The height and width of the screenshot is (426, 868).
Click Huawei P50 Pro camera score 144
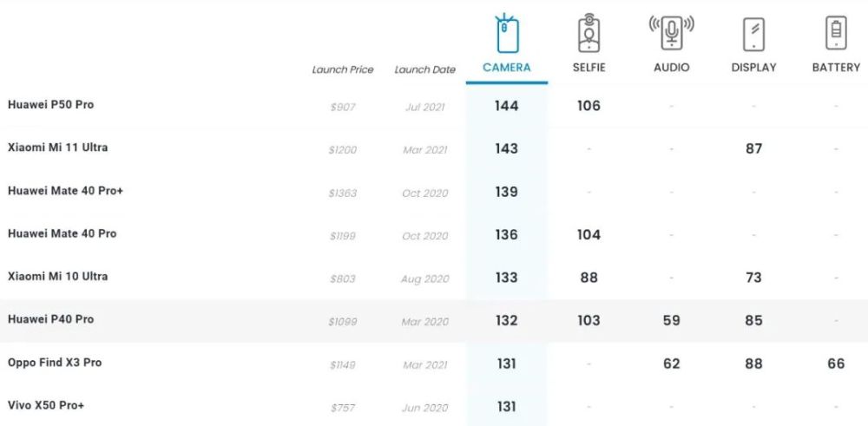coord(507,106)
